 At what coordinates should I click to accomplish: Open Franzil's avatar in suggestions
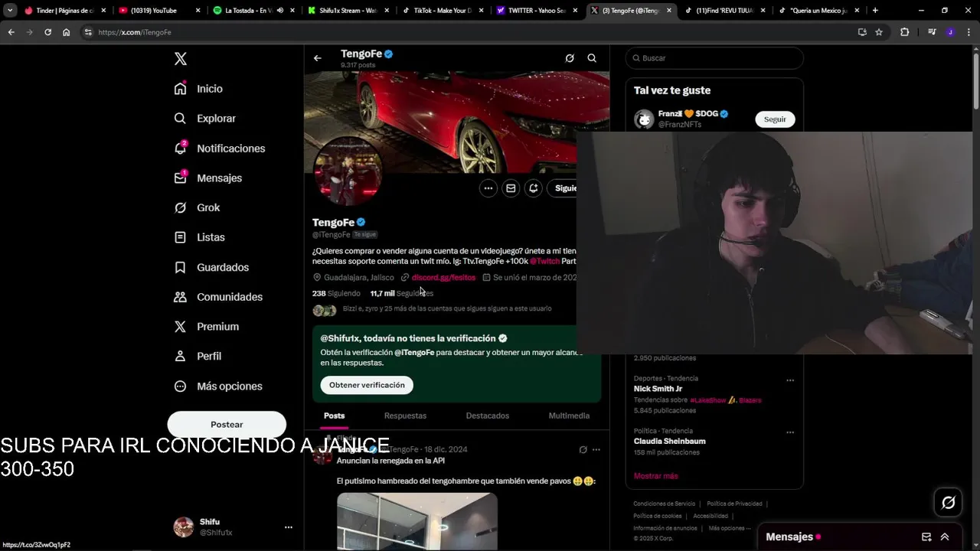tap(644, 119)
